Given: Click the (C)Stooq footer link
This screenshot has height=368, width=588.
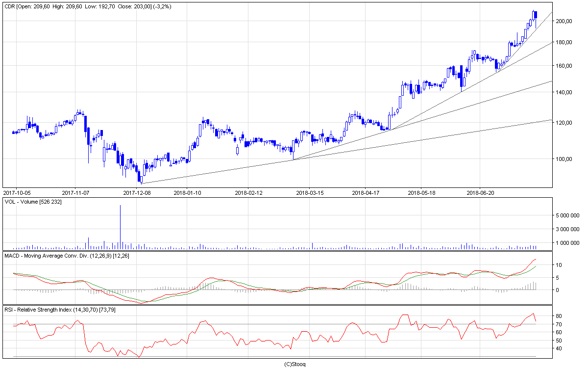Looking at the screenshot, I should coord(294,364).
